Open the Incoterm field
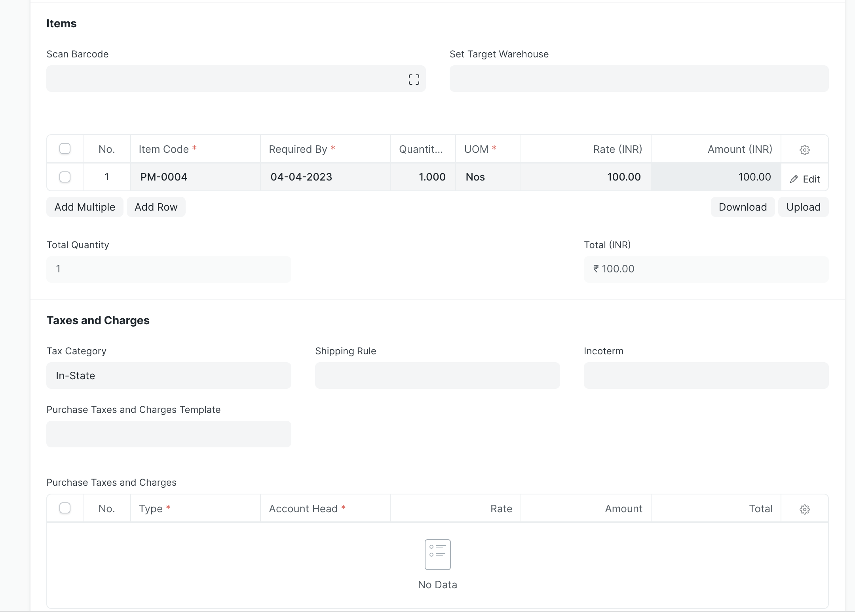Image resolution: width=855 pixels, height=616 pixels. 706,375
